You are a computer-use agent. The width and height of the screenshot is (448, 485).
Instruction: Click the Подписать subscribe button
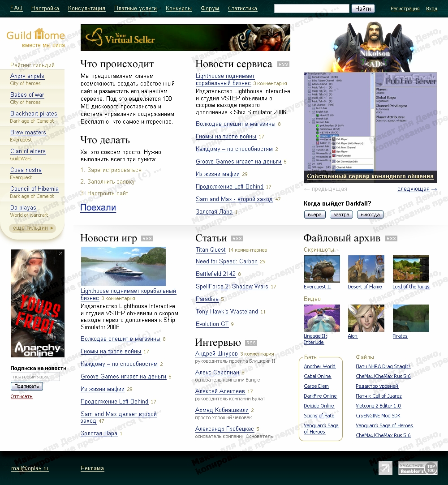[26, 386]
